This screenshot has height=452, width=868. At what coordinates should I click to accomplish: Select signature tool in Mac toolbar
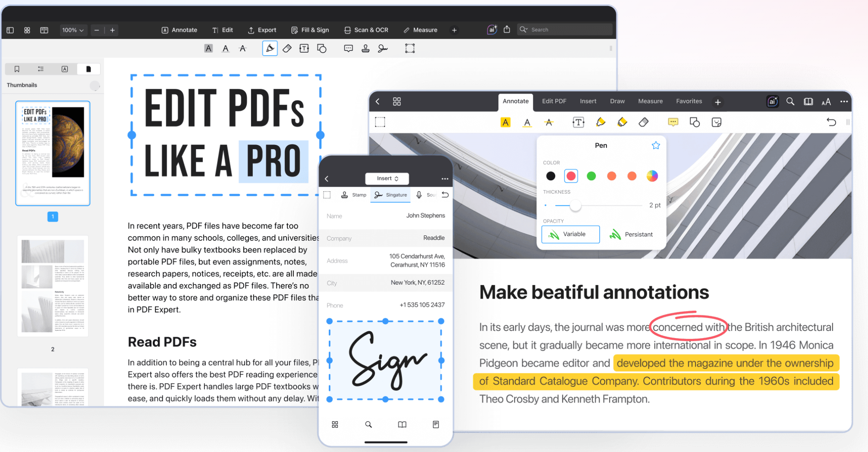click(383, 49)
